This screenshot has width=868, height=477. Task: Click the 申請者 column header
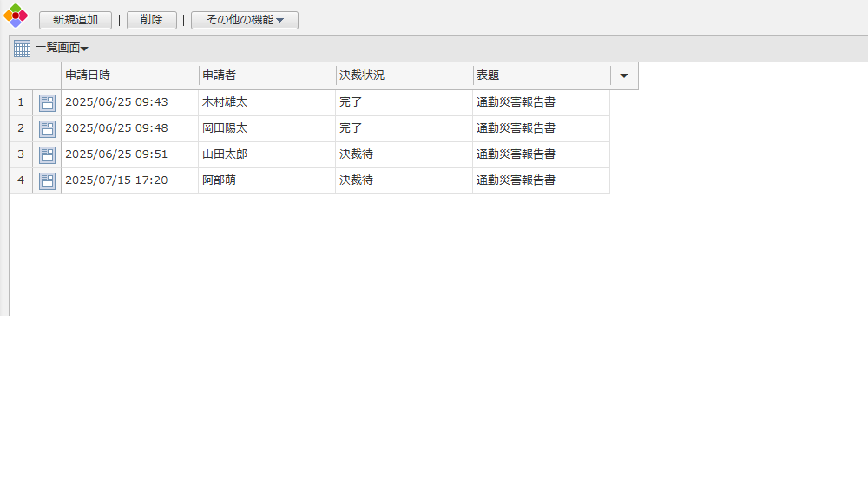(266, 75)
